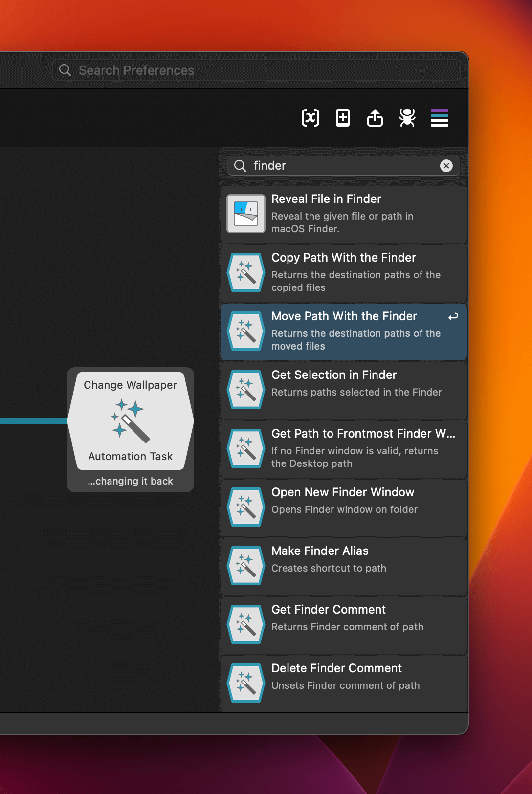Screen dimensions: 532x794
Task: Click 'Returns Finder comment of path' description
Action: click(347, 627)
